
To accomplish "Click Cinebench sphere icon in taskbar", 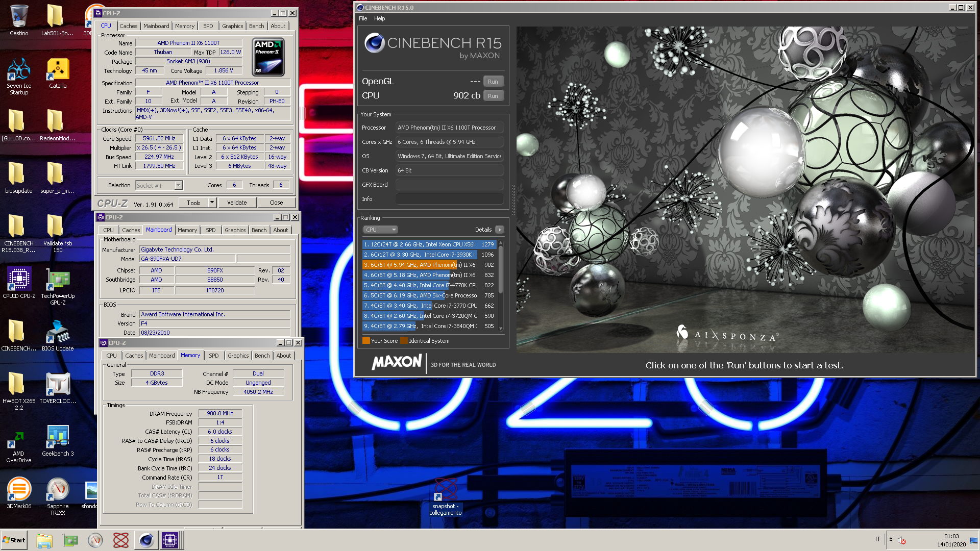I will (146, 540).
